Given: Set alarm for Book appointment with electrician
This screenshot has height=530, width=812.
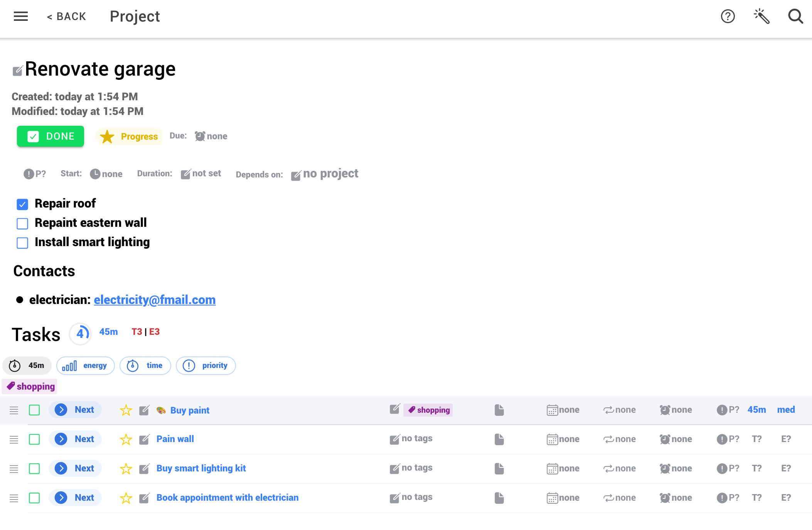Looking at the screenshot, I should point(664,497).
